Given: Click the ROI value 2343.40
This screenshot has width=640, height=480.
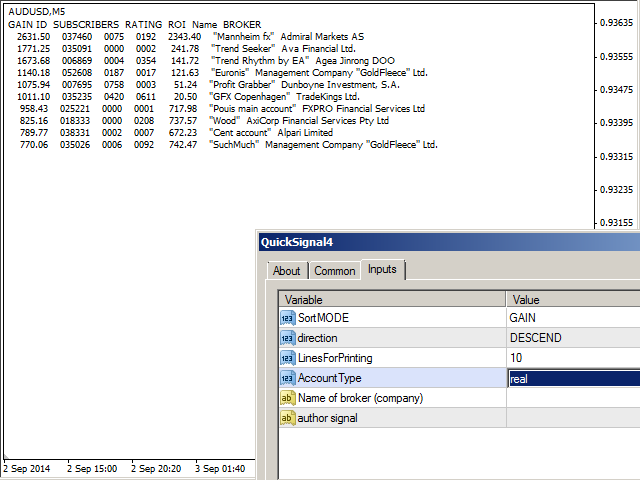Looking at the screenshot, I should [184, 37].
